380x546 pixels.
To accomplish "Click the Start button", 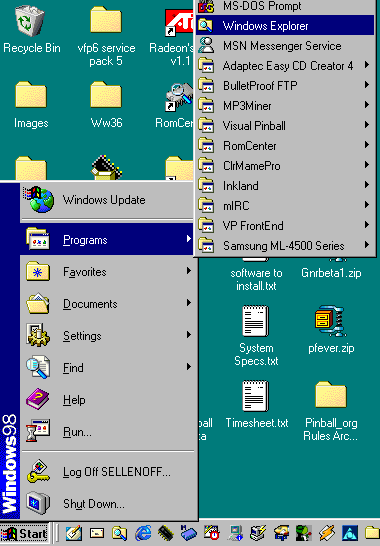I will (24, 533).
